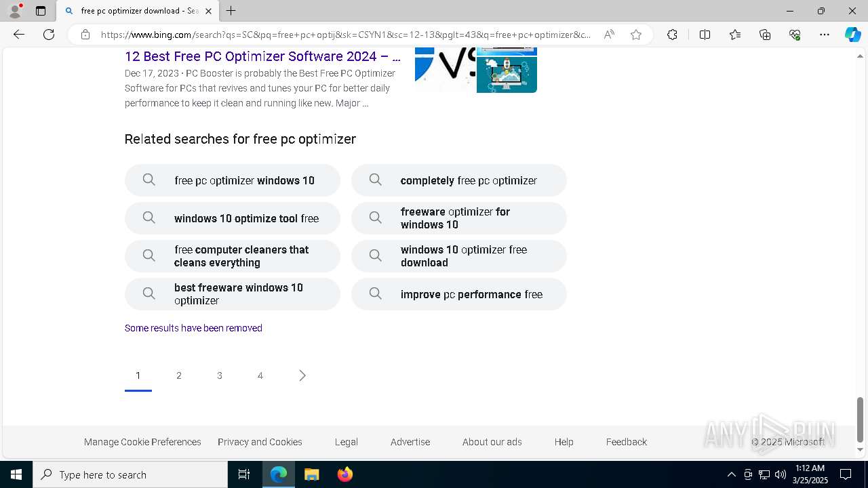Toggle Split screen icon
The width and height of the screenshot is (868, 488).
point(705,35)
